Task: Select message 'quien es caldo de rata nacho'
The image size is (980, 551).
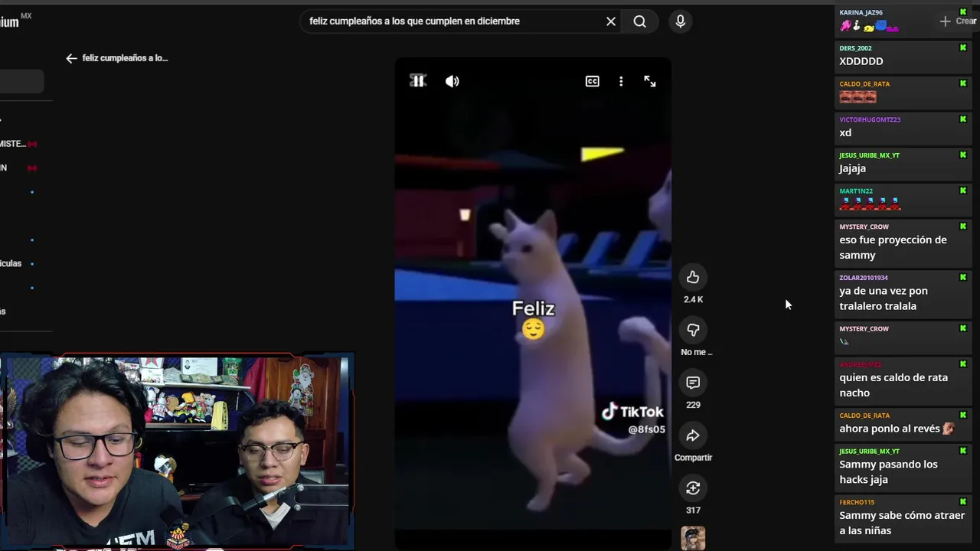Action: (893, 385)
